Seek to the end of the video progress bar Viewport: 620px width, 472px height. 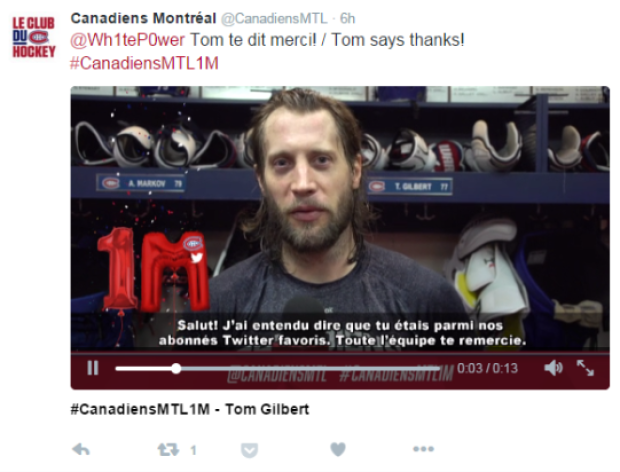tap(439, 368)
